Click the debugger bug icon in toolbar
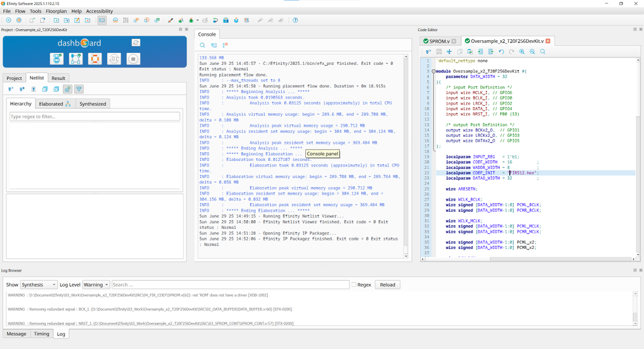This screenshot has width=644, height=349. [x=191, y=20]
